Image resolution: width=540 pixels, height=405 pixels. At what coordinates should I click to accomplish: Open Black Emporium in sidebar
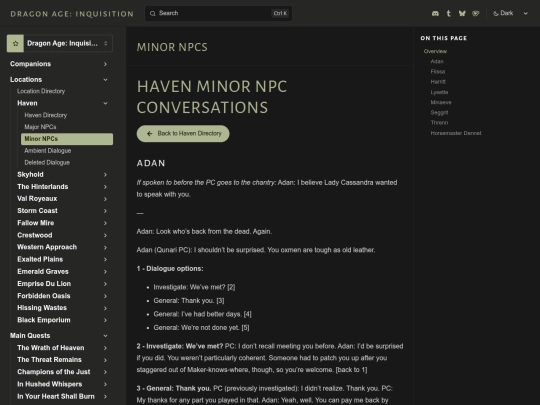tap(44, 320)
